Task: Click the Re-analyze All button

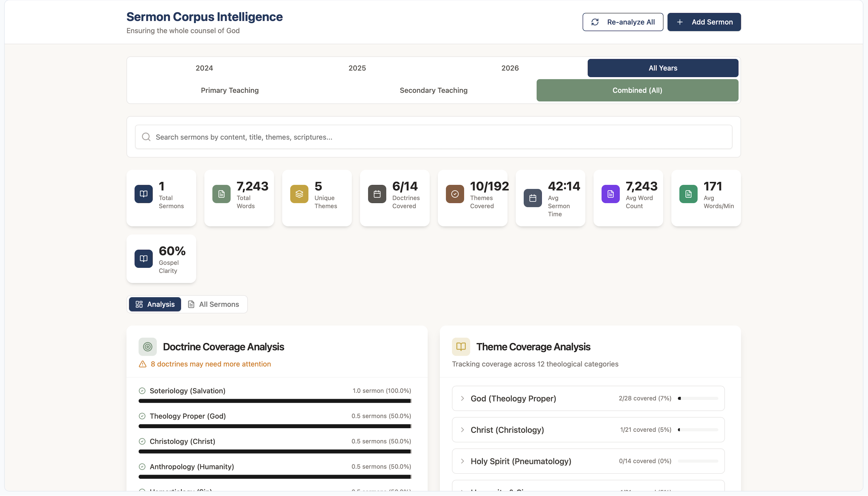Action: point(623,22)
